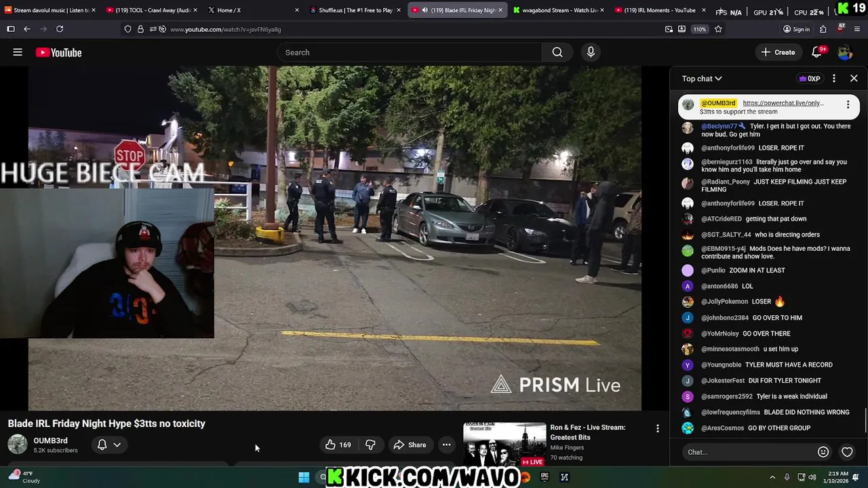Open the taskbar volume control
Image resolution: width=868 pixels, height=488 pixels.
[x=812, y=477]
